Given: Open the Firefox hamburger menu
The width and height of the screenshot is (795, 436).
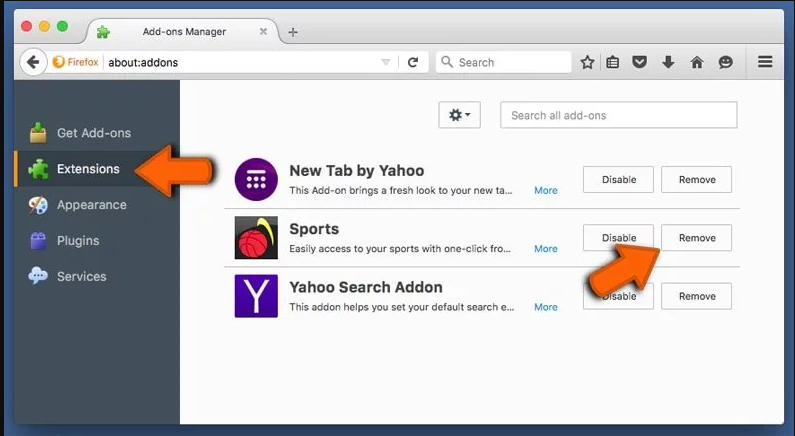Looking at the screenshot, I should tap(765, 62).
